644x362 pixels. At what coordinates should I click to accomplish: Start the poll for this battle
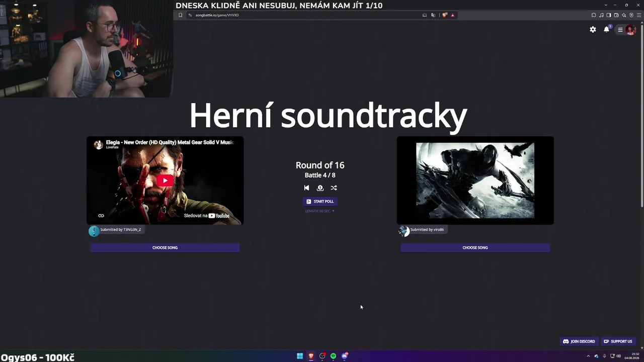point(320,201)
